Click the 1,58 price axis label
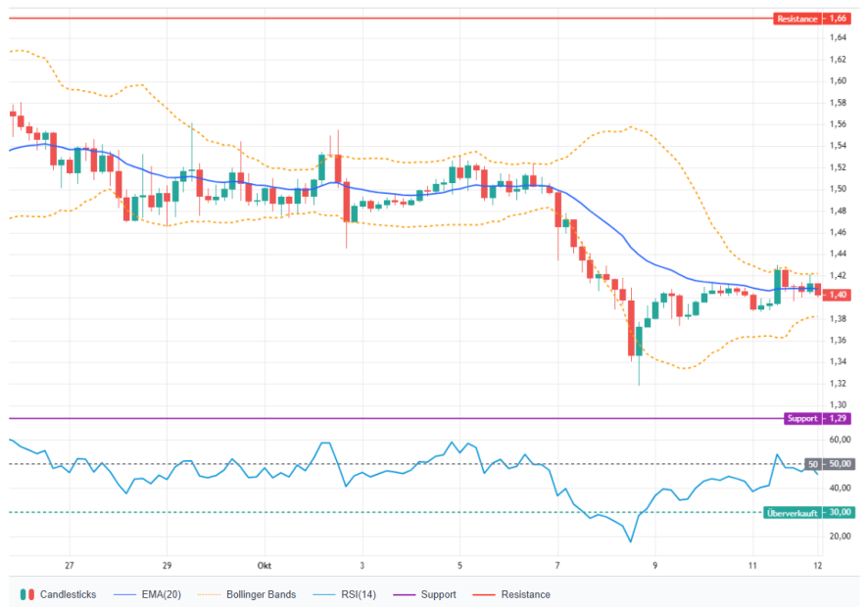Screen dimensions: 868x607 click(x=838, y=103)
